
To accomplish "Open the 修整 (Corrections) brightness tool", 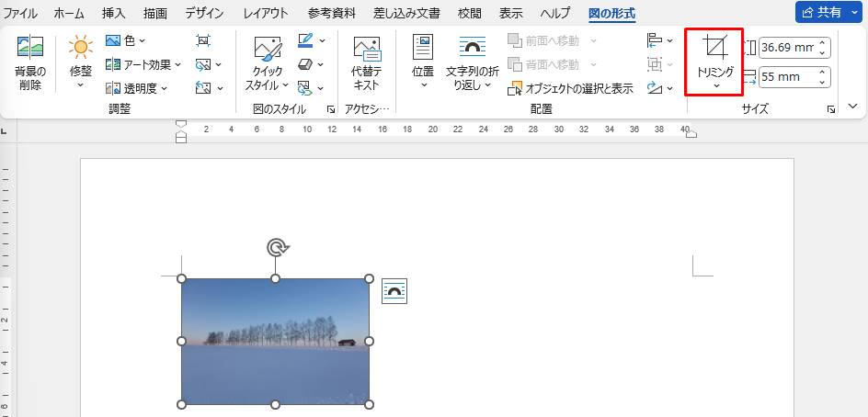I will (80, 62).
